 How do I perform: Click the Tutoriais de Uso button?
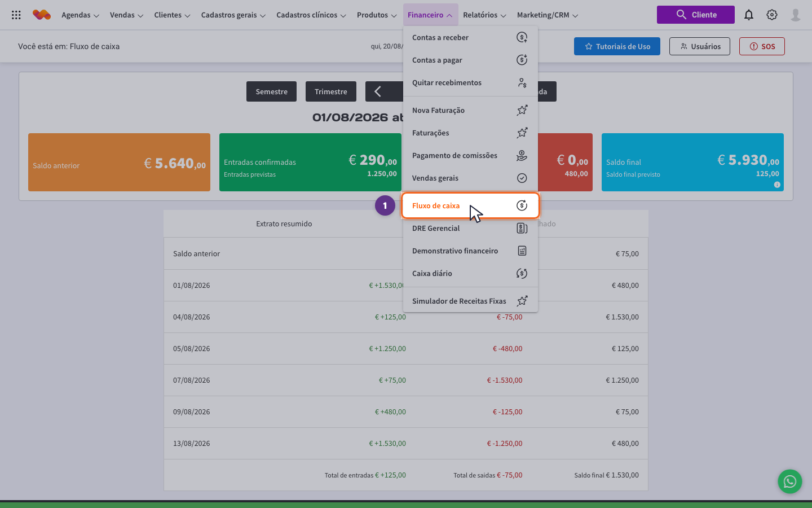pyautogui.click(x=617, y=46)
